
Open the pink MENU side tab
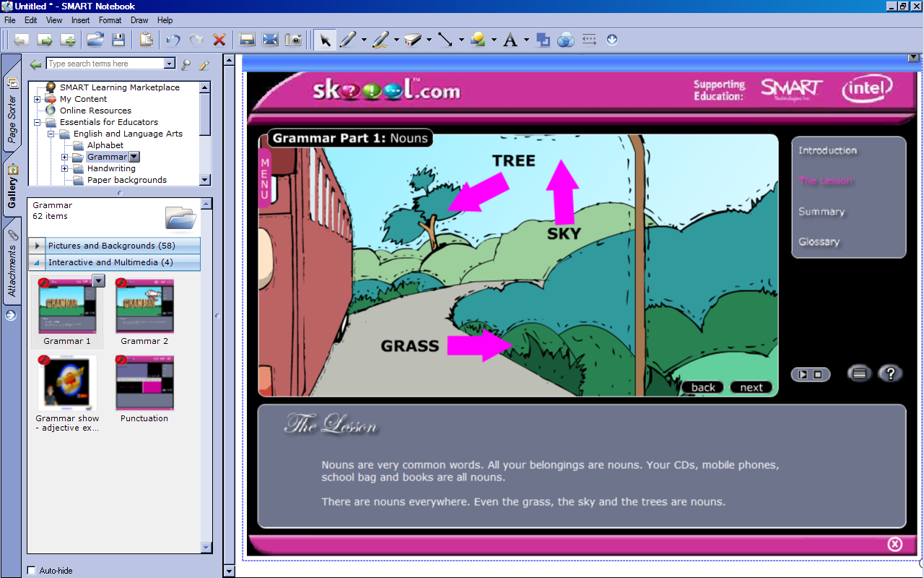pos(264,178)
